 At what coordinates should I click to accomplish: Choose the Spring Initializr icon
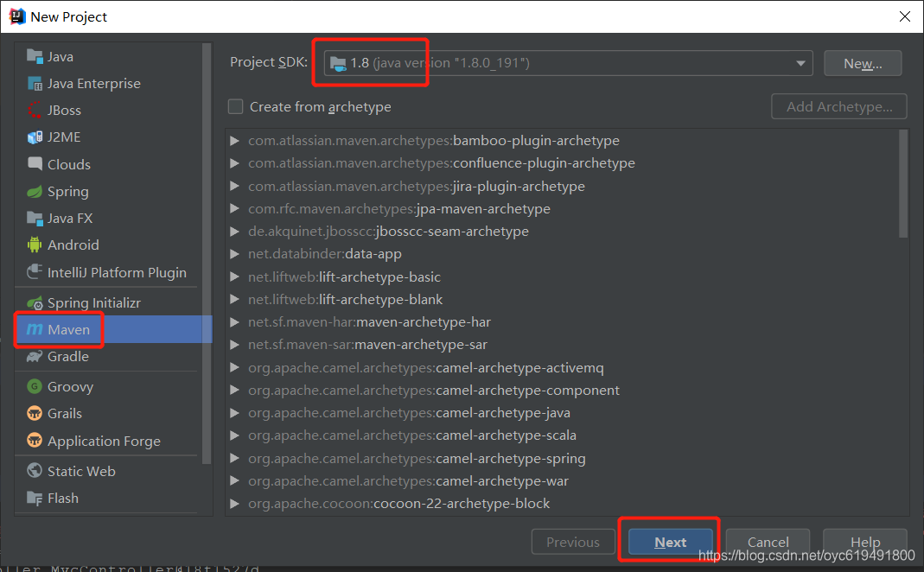(x=35, y=302)
